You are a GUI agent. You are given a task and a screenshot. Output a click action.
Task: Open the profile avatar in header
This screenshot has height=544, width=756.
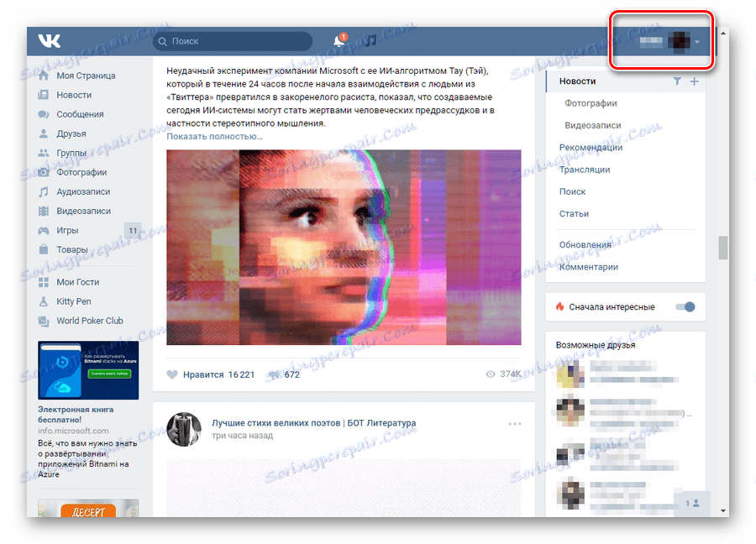coord(680,42)
